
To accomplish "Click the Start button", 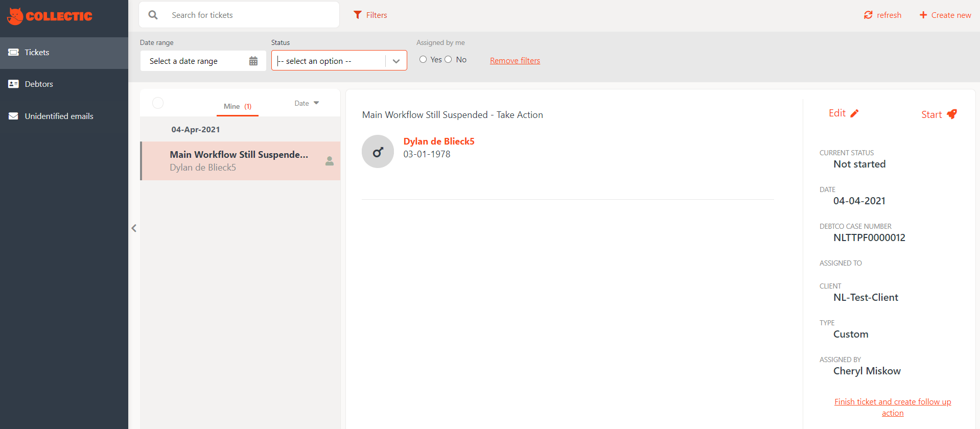I will (939, 114).
